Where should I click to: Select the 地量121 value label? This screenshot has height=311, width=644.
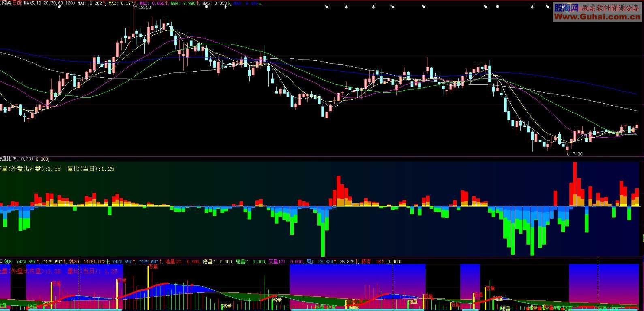pyautogui.click(x=182, y=262)
